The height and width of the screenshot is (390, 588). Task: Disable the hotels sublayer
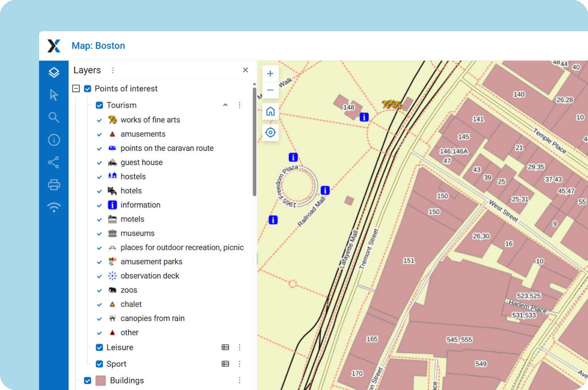coord(99,191)
